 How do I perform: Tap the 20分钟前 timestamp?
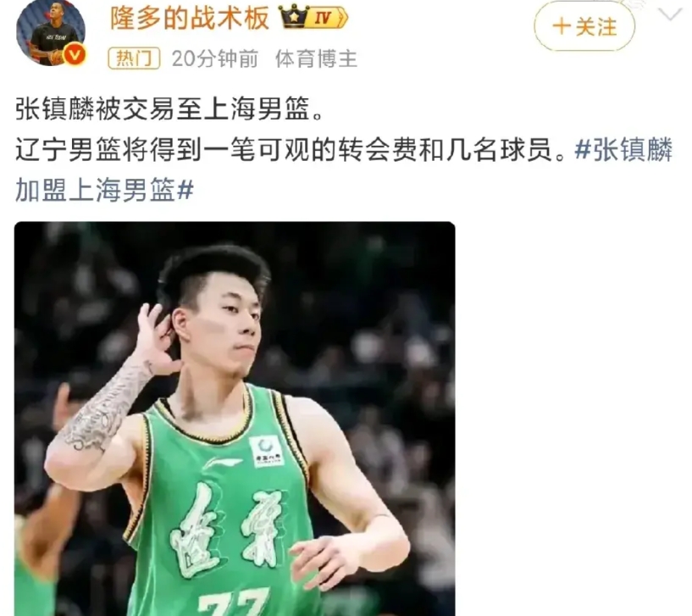[x=215, y=58]
